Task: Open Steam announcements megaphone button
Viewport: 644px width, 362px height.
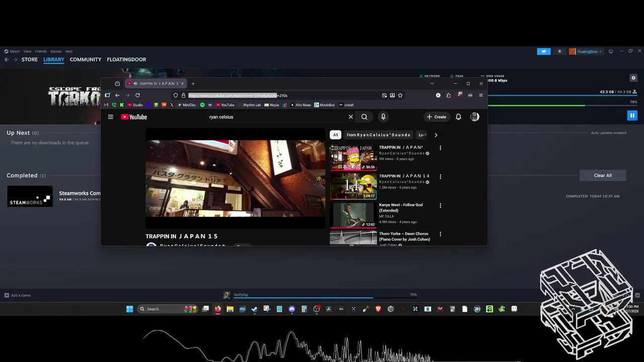Action: pyautogui.click(x=543, y=51)
